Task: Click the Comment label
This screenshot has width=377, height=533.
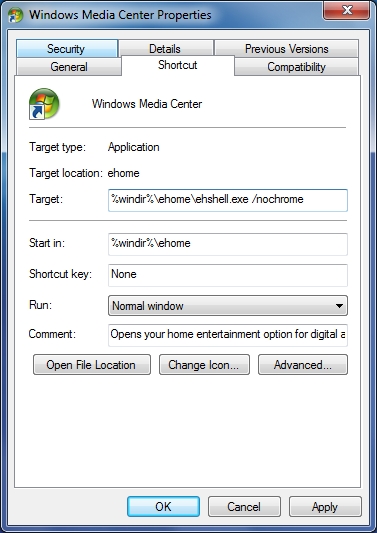Action: (52, 334)
